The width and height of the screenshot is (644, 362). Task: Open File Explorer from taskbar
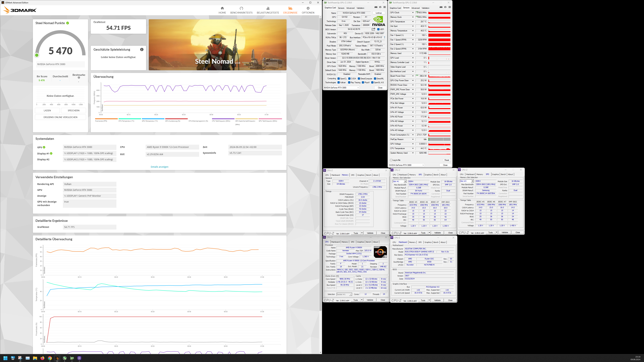point(35,358)
